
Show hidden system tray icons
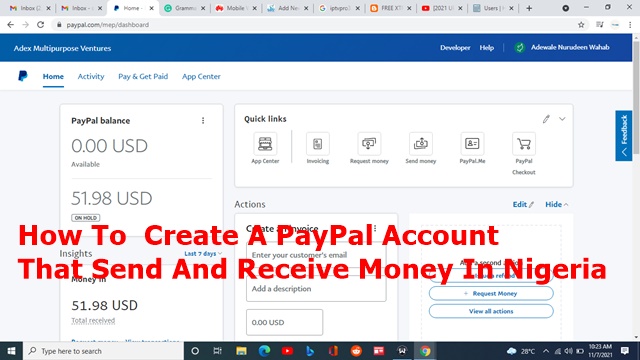coord(546,351)
